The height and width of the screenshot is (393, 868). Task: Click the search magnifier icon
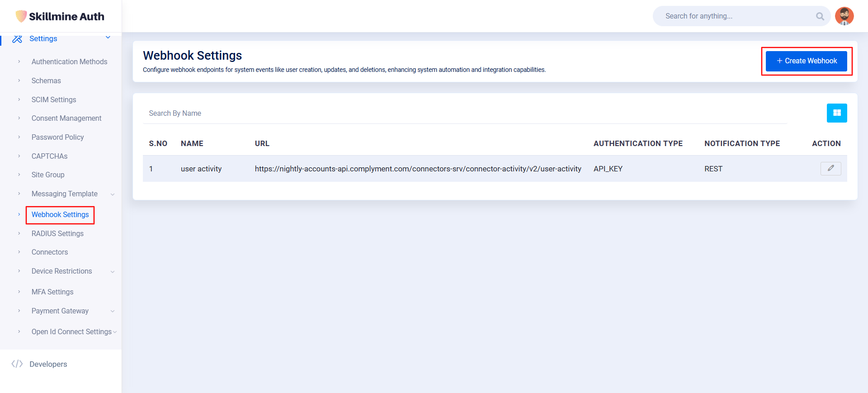[820, 16]
